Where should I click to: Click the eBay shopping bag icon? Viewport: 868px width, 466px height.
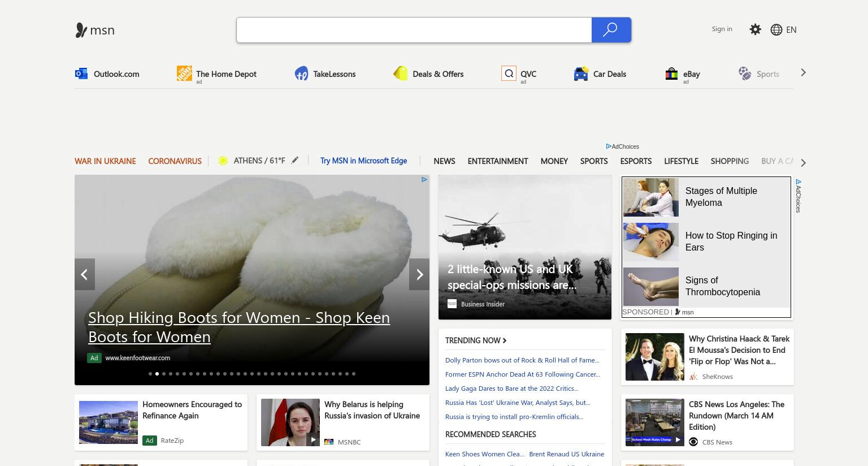pos(671,74)
